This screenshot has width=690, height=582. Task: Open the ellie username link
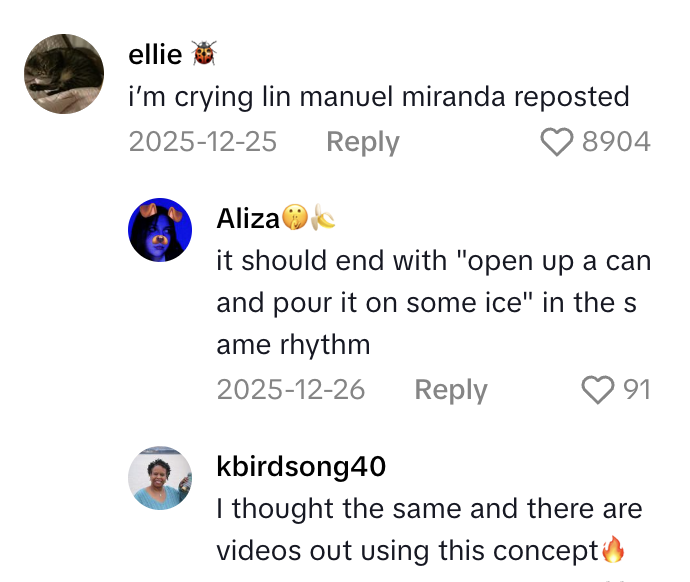coord(155,55)
